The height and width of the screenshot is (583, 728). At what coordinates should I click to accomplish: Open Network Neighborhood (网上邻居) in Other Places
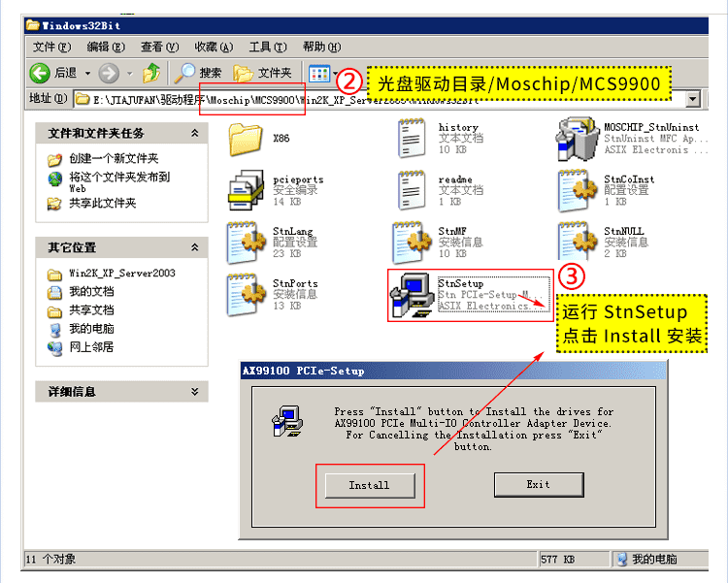81,347
